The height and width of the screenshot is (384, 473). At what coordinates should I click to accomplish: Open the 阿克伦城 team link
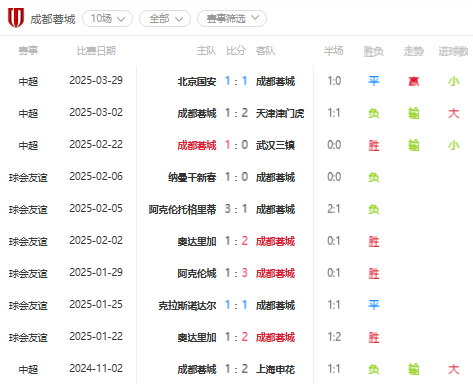(x=197, y=273)
